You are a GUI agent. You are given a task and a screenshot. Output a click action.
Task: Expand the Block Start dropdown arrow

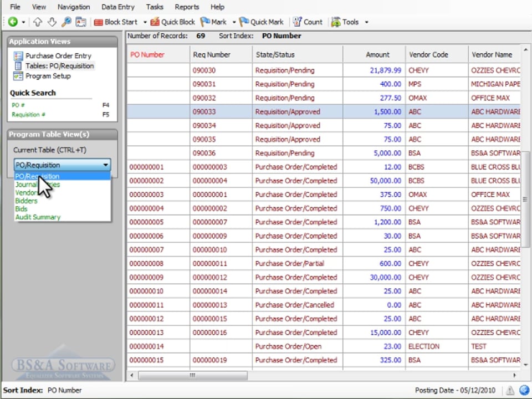pos(145,22)
